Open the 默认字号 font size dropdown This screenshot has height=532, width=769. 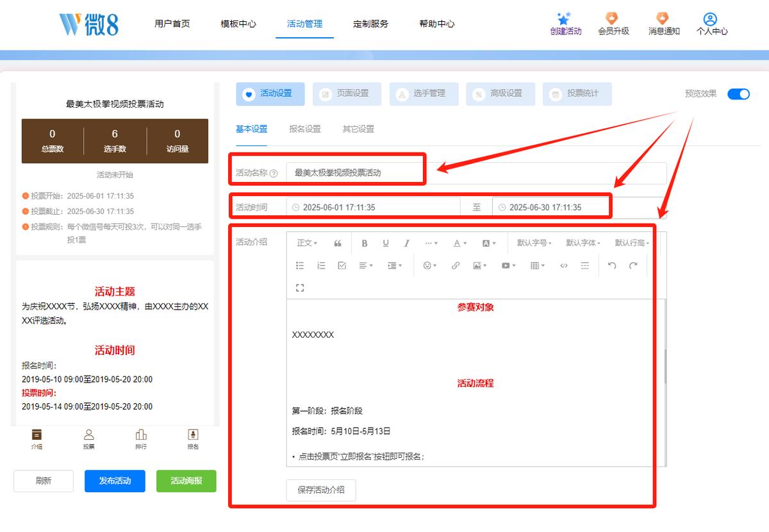[x=534, y=244]
